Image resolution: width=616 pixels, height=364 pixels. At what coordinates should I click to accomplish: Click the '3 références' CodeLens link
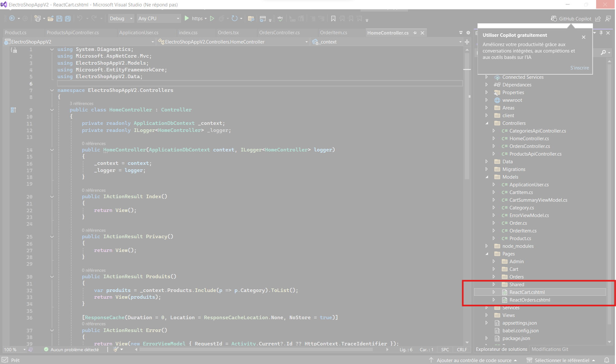click(82, 103)
